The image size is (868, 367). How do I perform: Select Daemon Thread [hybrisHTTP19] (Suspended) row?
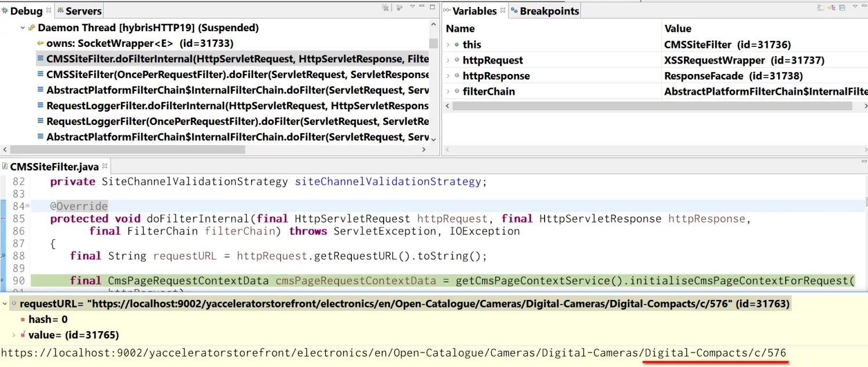coord(144,28)
